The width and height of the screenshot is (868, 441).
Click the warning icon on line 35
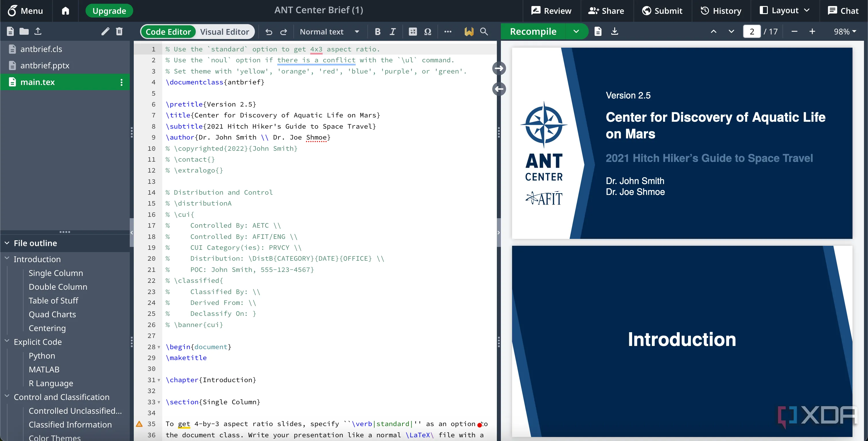tap(139, 424)
